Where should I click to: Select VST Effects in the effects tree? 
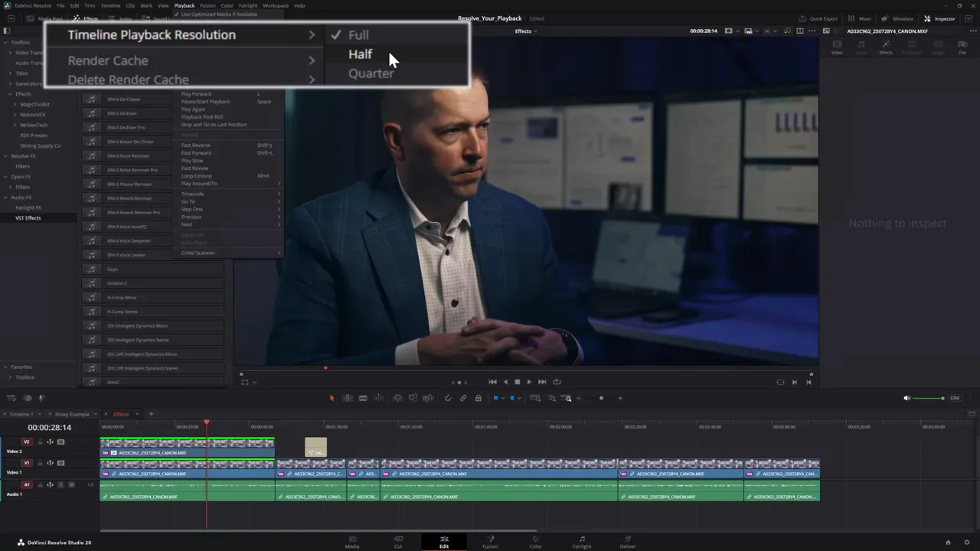click(x=28, y=218)
